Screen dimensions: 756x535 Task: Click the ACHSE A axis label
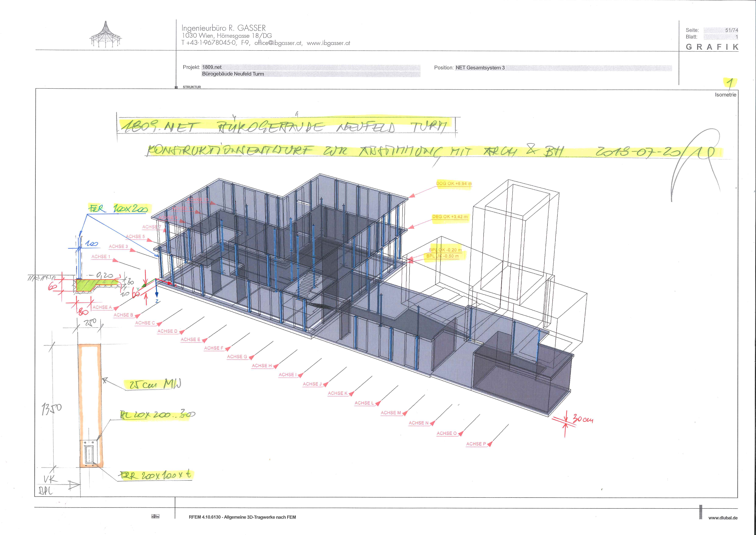coord(102,307)
